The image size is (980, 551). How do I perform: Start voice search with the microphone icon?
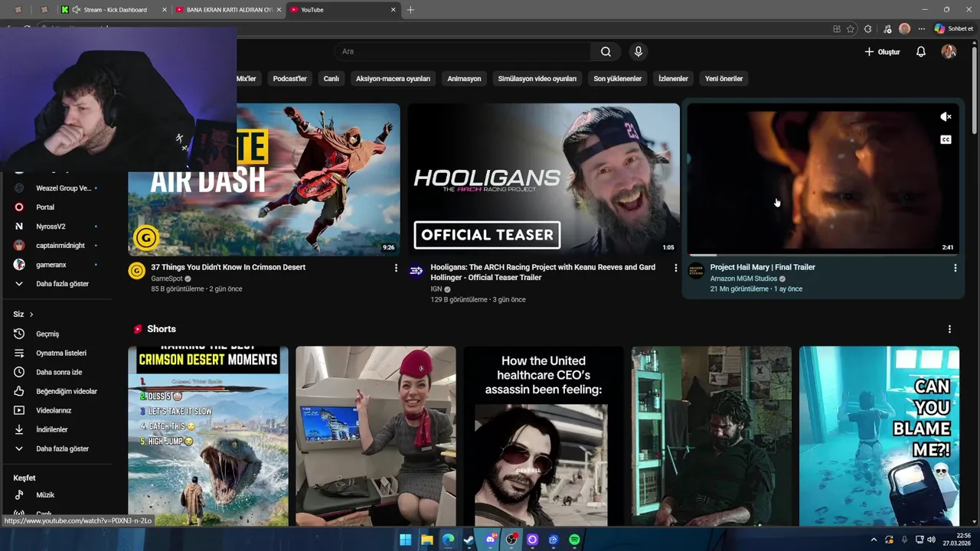(638, 51)
